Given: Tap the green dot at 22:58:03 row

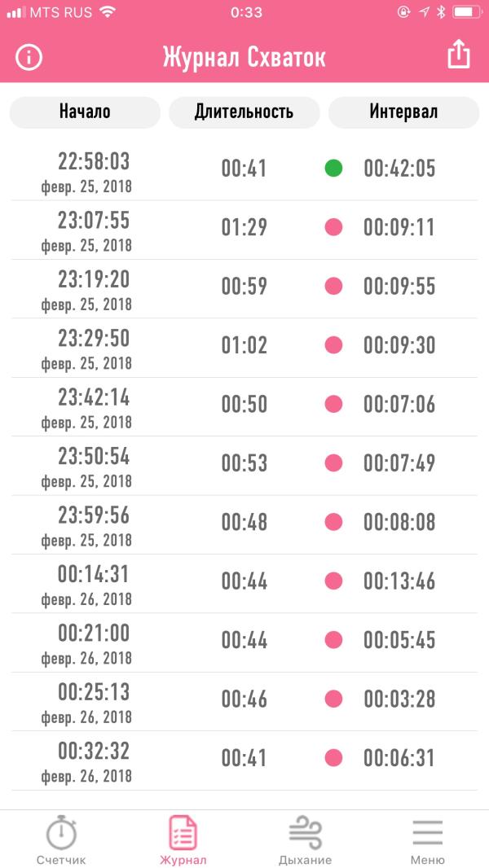Looking at the screenshot, I should click(x=333, y=168).
